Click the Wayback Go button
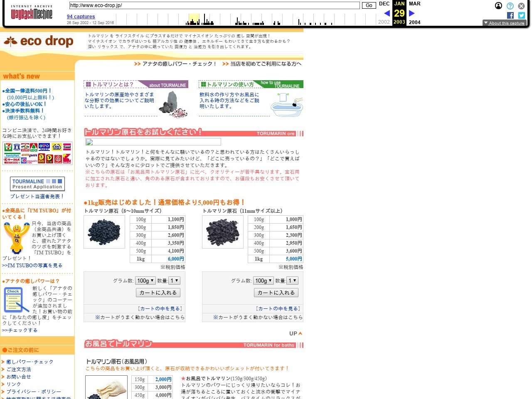This screenshot has width=532, height=399. point(369,5)
